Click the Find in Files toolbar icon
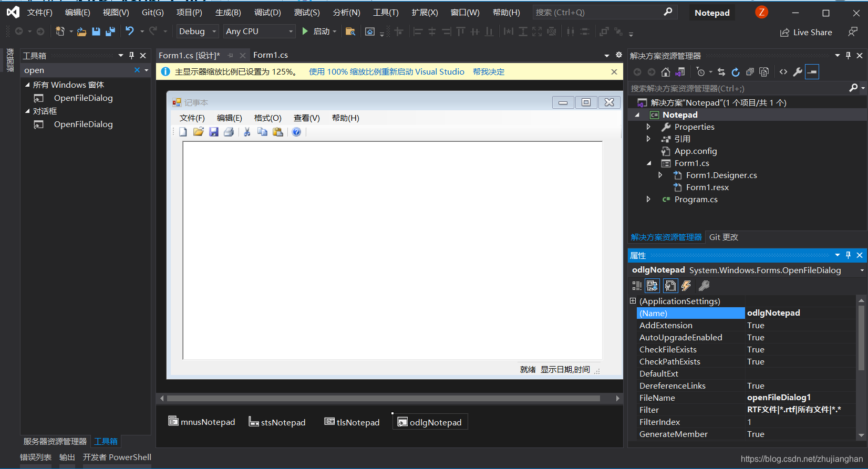This screenshot has height=469, width=868. pyautogui.click(x=350, y=32)
